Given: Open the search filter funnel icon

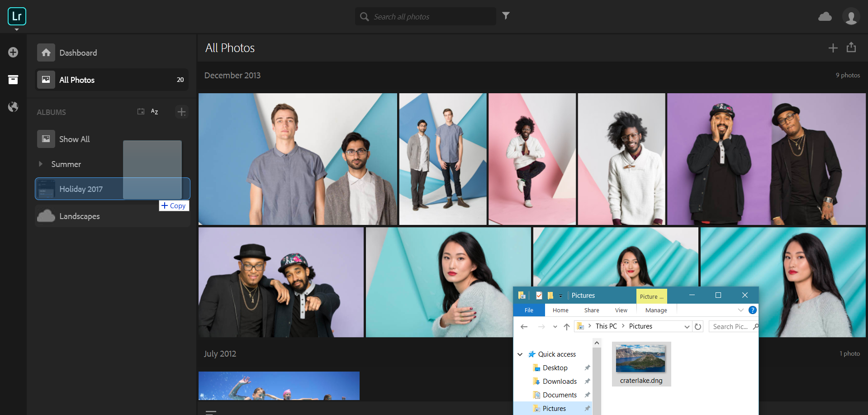Looking at the screenshot, I should tap(506, 15).
